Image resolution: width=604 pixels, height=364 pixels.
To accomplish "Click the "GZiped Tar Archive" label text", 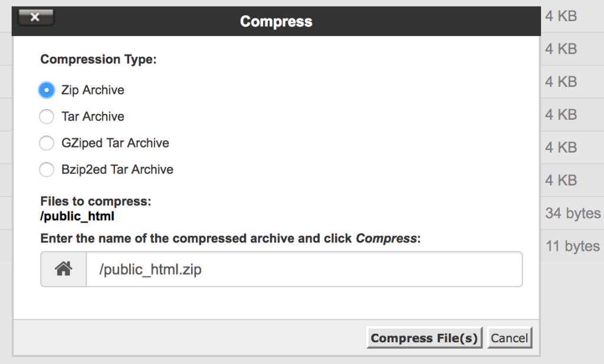I will coord(115,143).
